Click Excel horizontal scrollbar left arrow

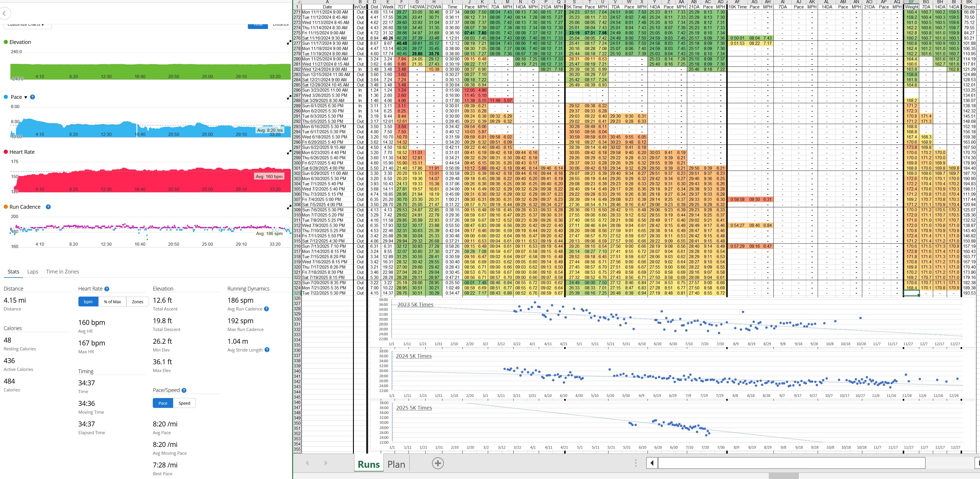click(x=652, y=463)
